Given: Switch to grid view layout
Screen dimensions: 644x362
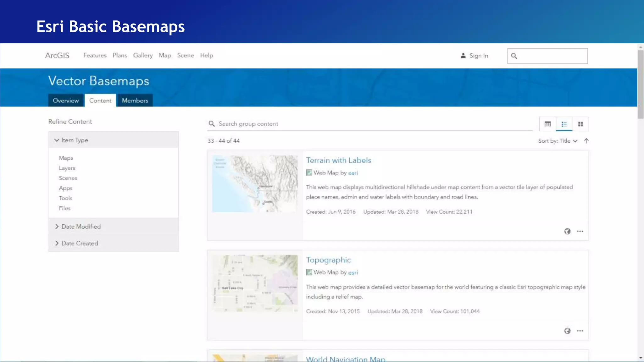Looking at the screenshot, I should (x=580, y=124).
